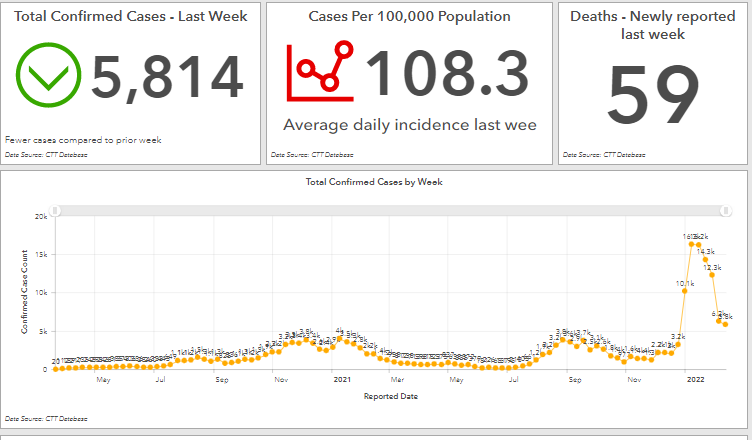The height and width of the screenshot is (440, 752).
Task: Click the 2021 label on the date axis
Action: tap(342, 380)
